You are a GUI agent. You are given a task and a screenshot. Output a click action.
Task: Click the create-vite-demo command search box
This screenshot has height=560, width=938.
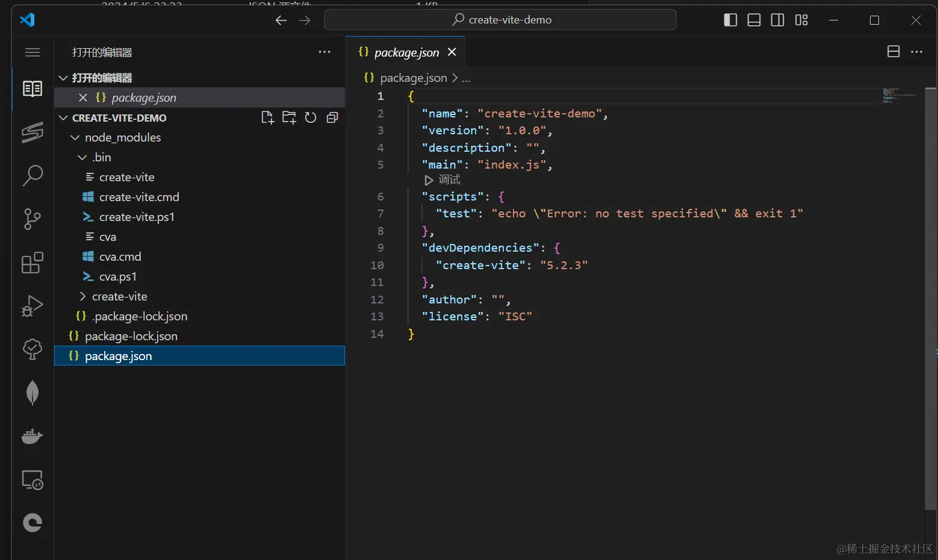click(500, 20)
